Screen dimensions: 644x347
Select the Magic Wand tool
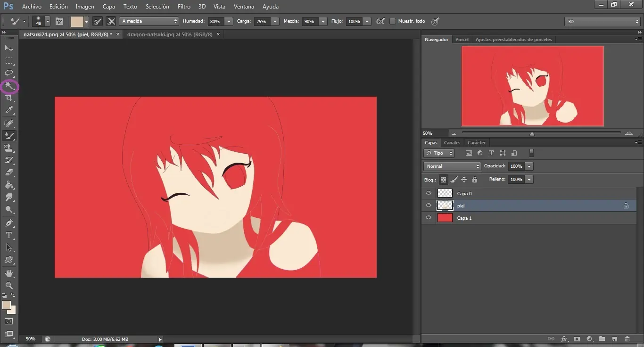click(x=9, y=86)
